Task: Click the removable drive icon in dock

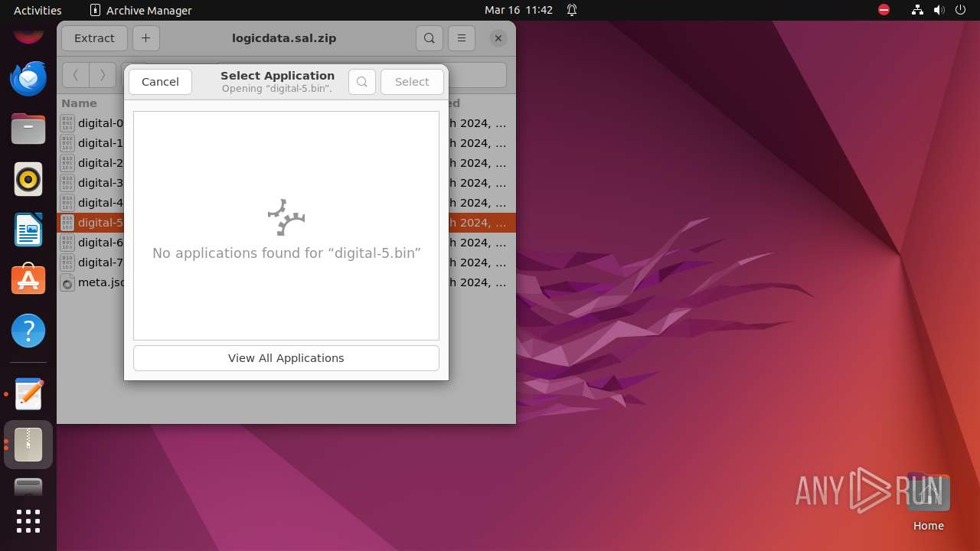Action: point(28,487)
